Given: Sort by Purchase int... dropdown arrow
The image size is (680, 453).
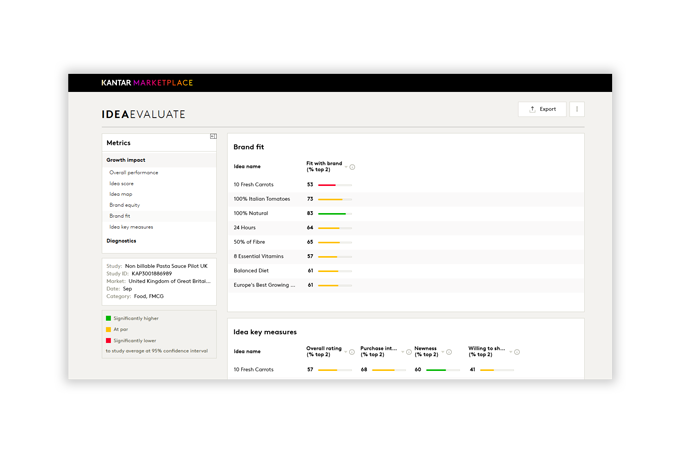Looking at the screenshot, I should [402, 352].
